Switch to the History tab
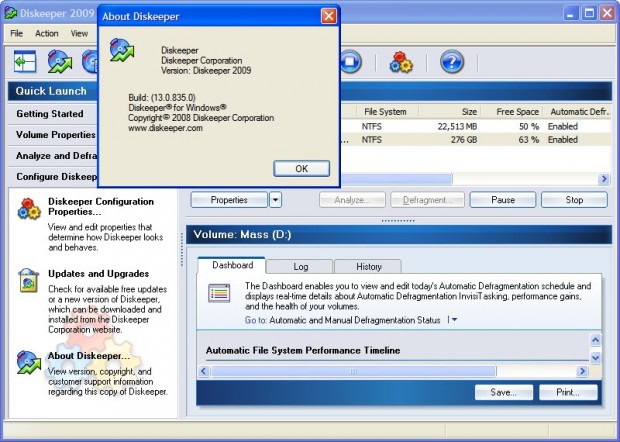The width and height of the screenshot is (620, 442). [x=368, y=266]
